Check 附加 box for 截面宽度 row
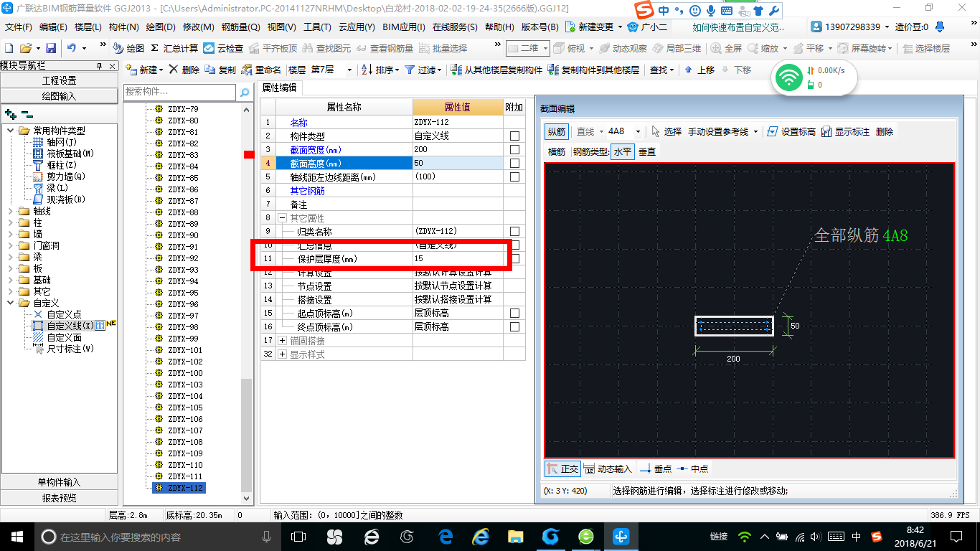This screenshot has height=551, width=980. 514,150
